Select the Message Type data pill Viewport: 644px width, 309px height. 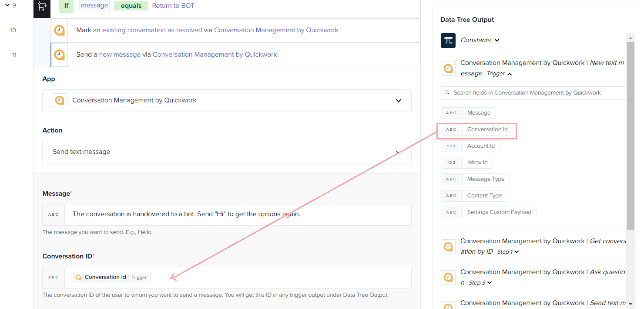pos(475,179)
